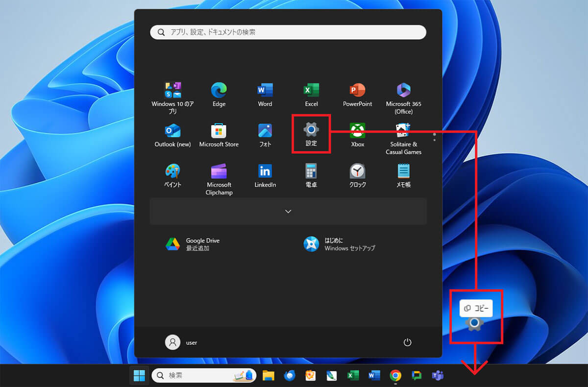Open recently added Google Drive
The height and width of the screenshot is (387, 588).
tap(193, 244)
